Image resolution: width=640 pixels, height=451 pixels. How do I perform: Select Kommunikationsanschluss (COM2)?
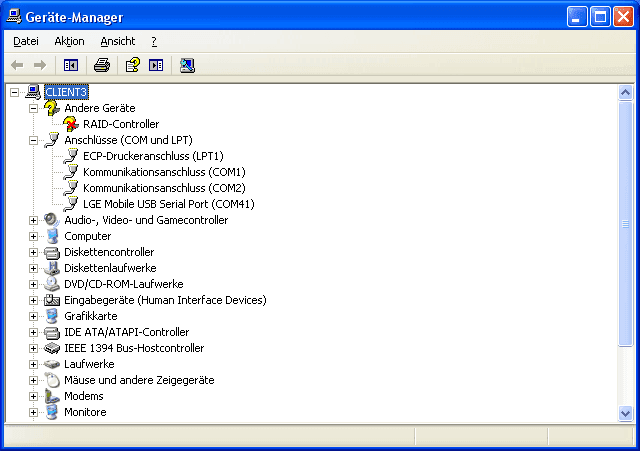(x=164, y=188)
